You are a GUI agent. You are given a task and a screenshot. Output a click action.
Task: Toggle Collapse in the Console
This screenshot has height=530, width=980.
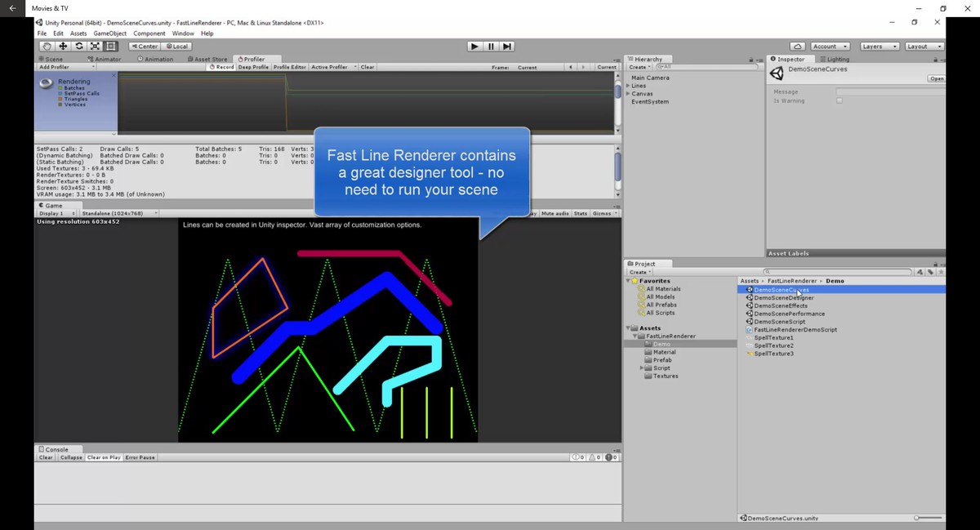(71, 457)
